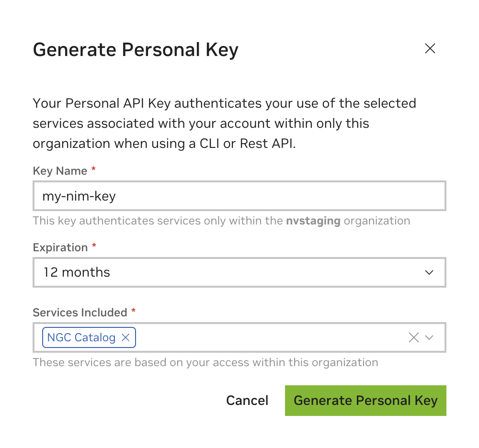Click the 12 months expiration value
The width and height of the screenshot is (479, 448).
77,272
